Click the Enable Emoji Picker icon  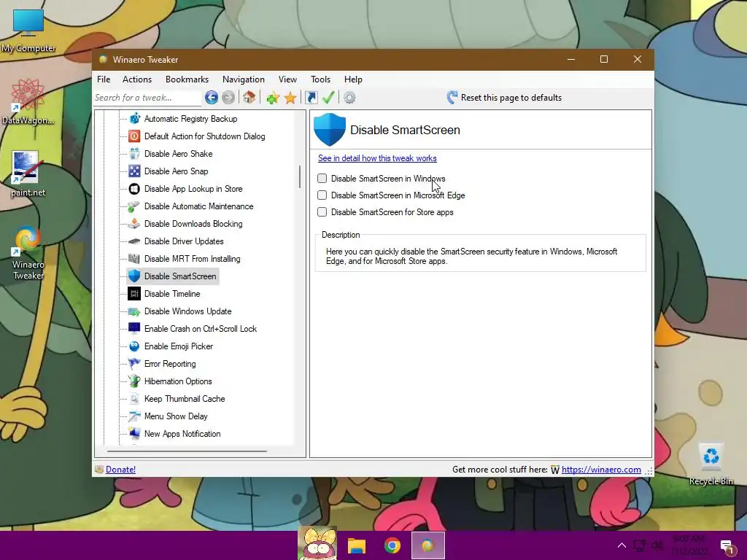[134, 346]
